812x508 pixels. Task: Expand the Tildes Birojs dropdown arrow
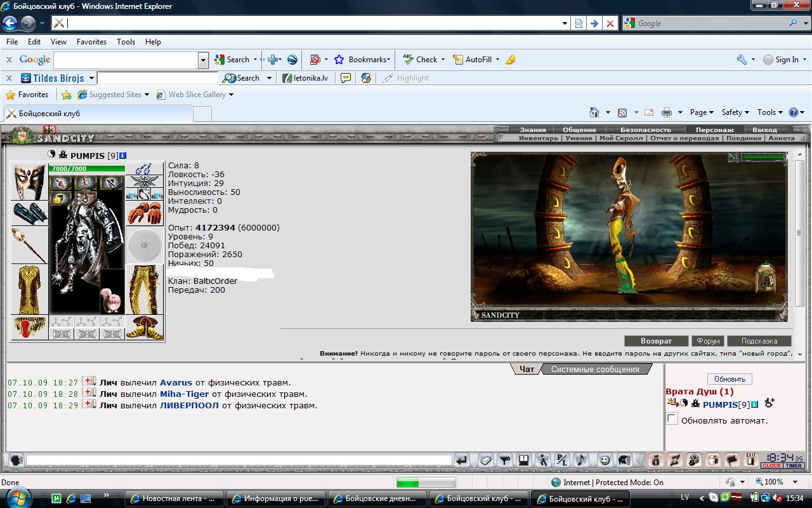[x=91, y=78]
